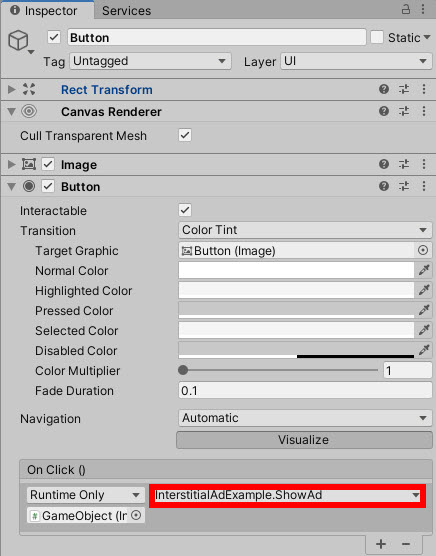Open the InterstitialAdExample.ShowAd function dropdown
Viewport: 436px width, 556px height.
(x=287, y=495)
